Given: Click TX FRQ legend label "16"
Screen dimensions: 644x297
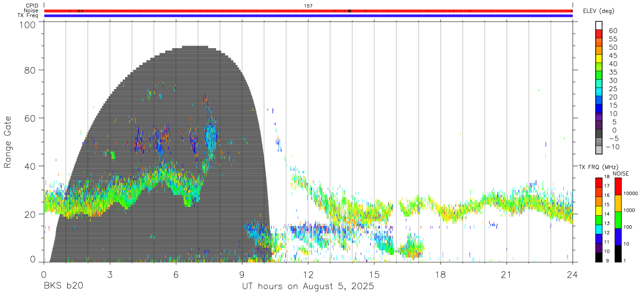Looking at the screenshot, I should 607,195.
